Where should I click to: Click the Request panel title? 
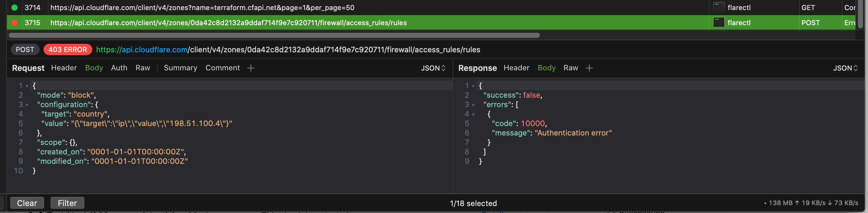[28, 68]
